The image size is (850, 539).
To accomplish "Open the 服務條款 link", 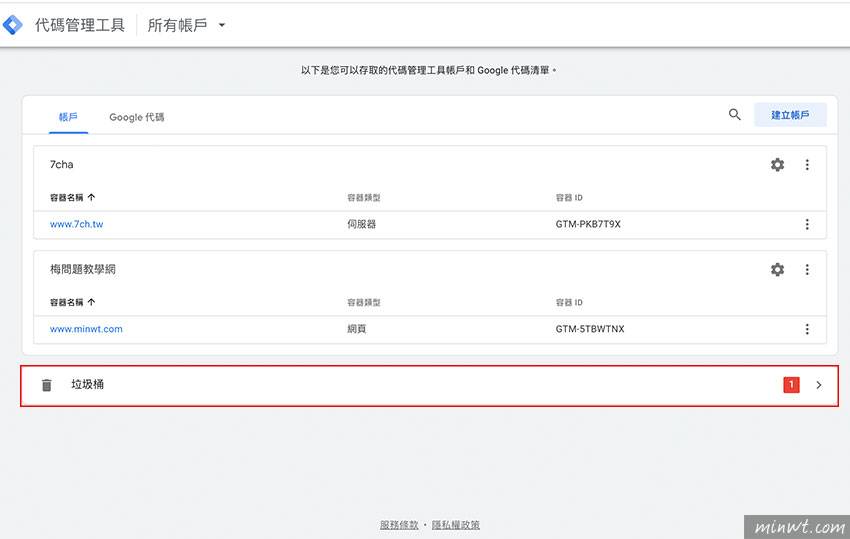I will tap(399, 524).
